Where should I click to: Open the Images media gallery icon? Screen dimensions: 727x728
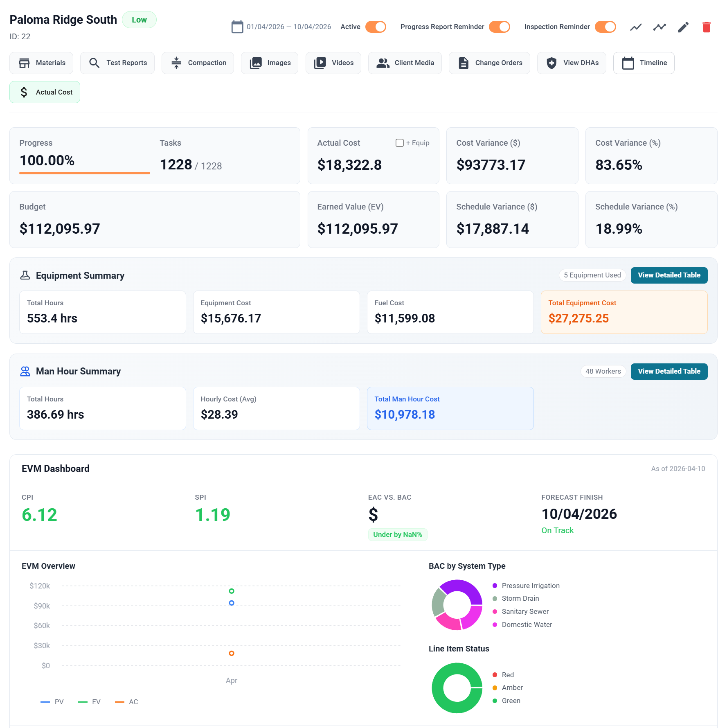(x=256, y=63)
